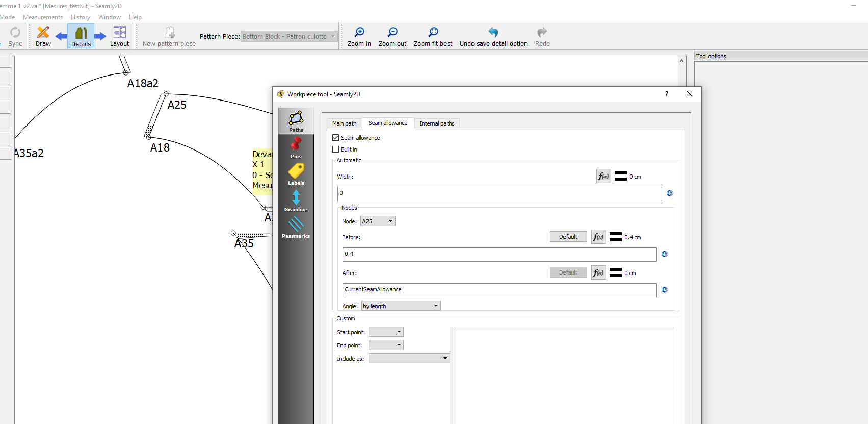Uncheck the Seam allowance checkbox
Screen dimensions: 868x424
tap(336, 138)
